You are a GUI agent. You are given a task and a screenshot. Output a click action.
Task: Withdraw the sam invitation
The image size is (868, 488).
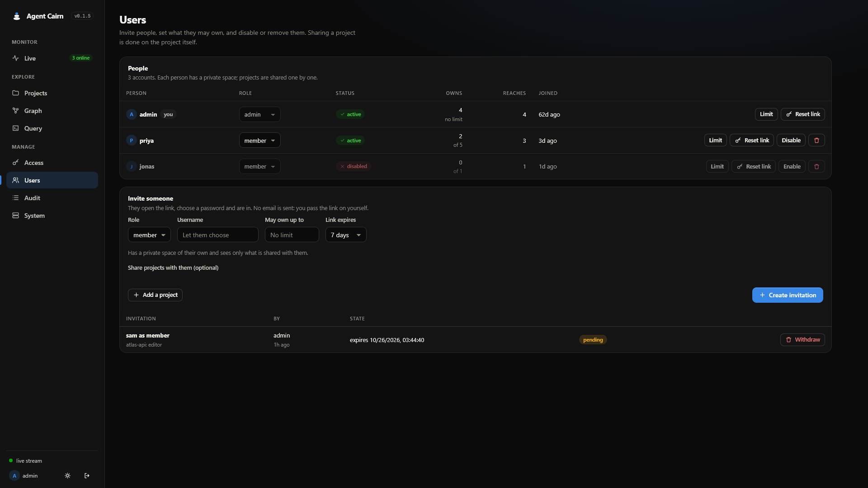click(x=802, y=340)
